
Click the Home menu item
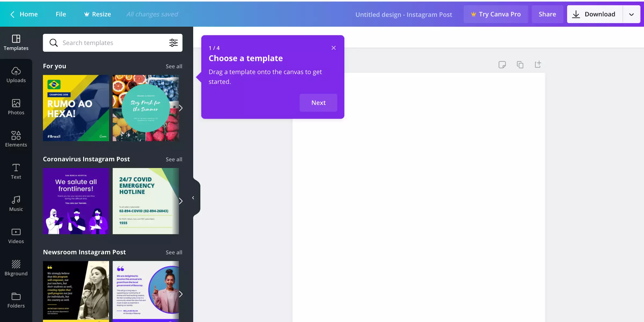[29, 14]
